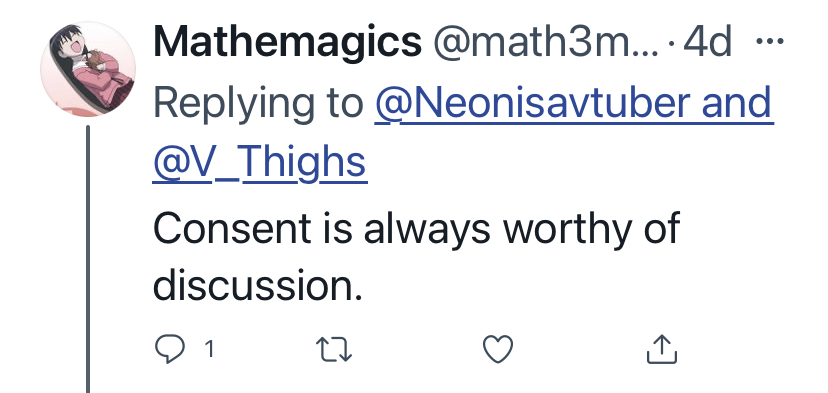
Task: Open the Mathemagics display name profile
Action: (287, 43)
